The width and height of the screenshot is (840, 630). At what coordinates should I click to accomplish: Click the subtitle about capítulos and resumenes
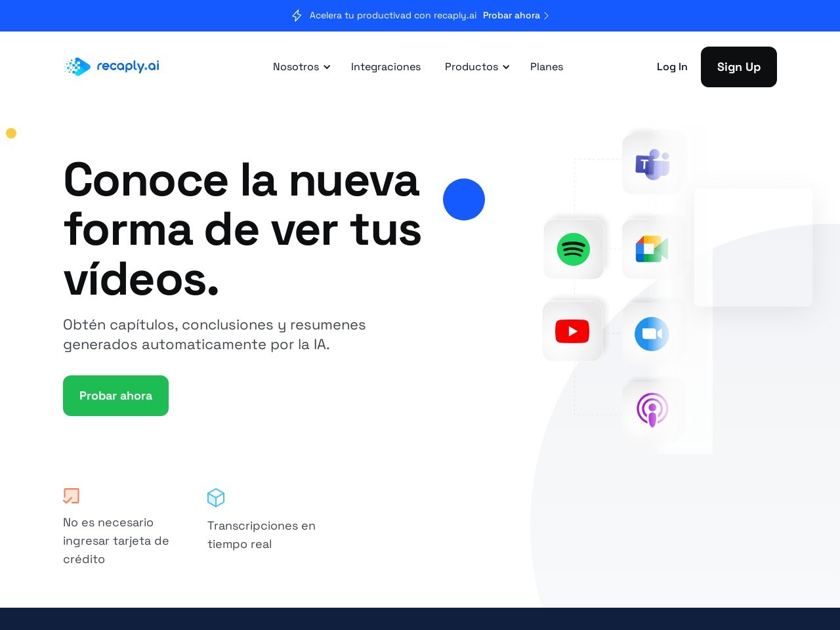coord(215,335)
